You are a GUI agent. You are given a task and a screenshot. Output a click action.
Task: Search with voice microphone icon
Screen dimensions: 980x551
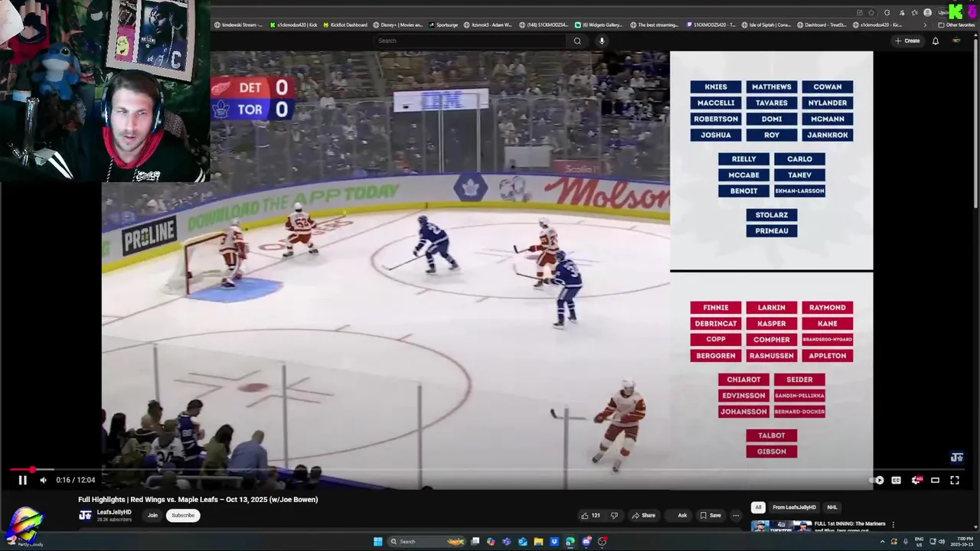(602, 41)
